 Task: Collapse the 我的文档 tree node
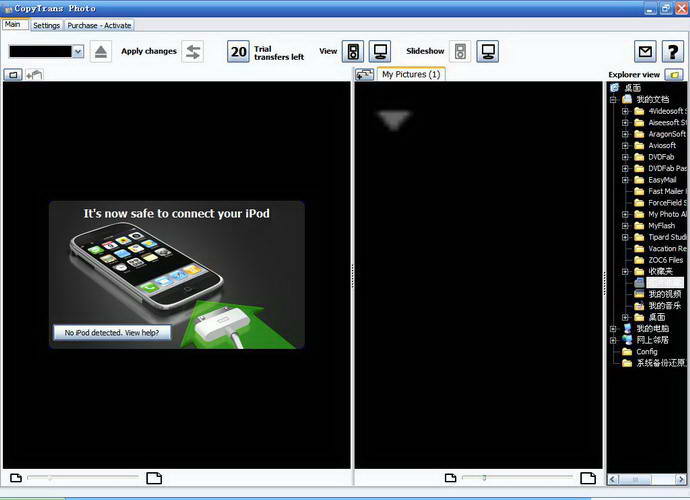coord(613,99)
